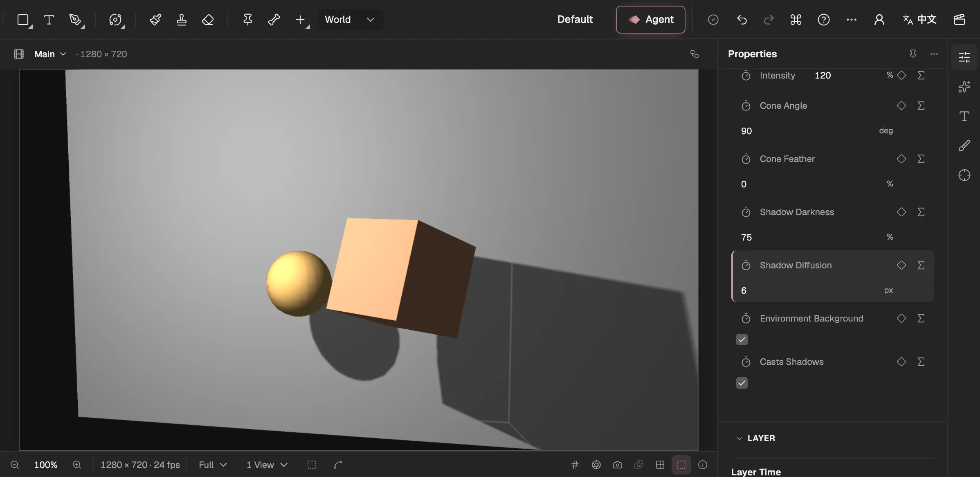This screenshot has width=980, height=477.
Task: Pin the Properties panel
Action: tap(913, 54)
